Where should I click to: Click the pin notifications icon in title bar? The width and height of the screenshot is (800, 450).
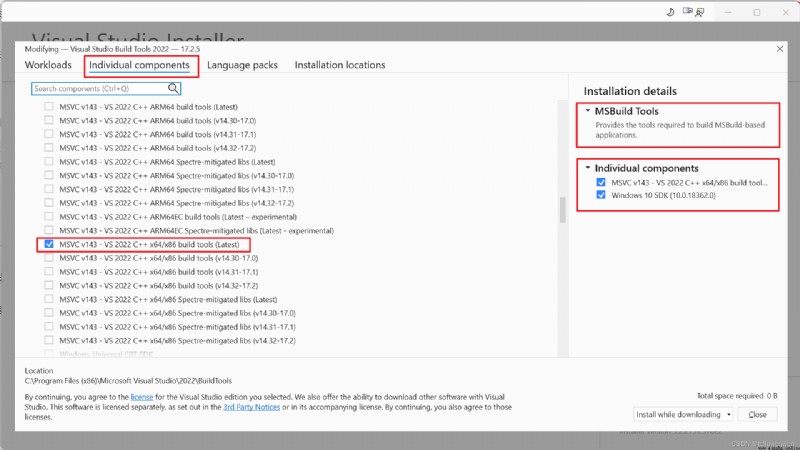687,11
